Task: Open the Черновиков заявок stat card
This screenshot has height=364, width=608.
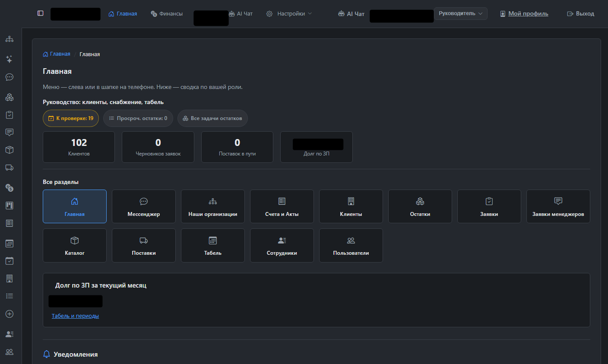Action: (x=158, y=147)
